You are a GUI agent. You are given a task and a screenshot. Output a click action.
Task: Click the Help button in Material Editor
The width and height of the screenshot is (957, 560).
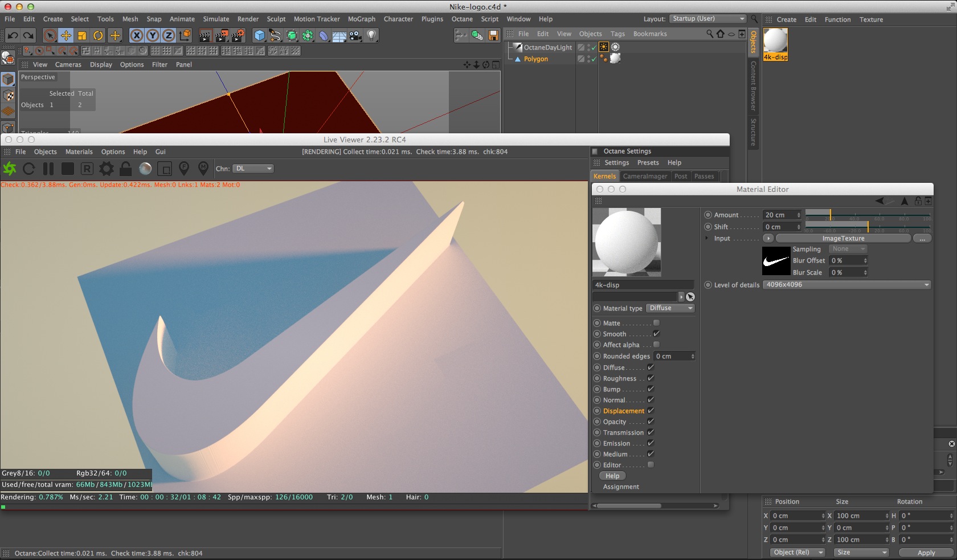(612, 476)
